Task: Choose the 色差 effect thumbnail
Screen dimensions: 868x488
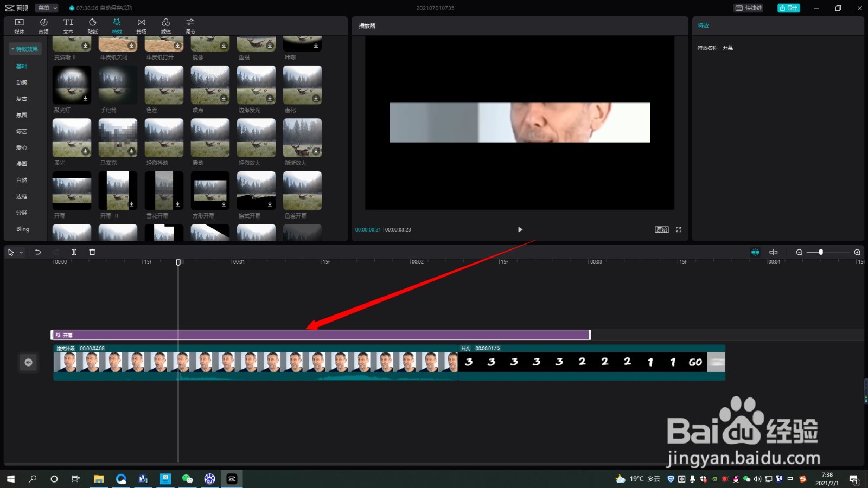Action: coord(164,85)
